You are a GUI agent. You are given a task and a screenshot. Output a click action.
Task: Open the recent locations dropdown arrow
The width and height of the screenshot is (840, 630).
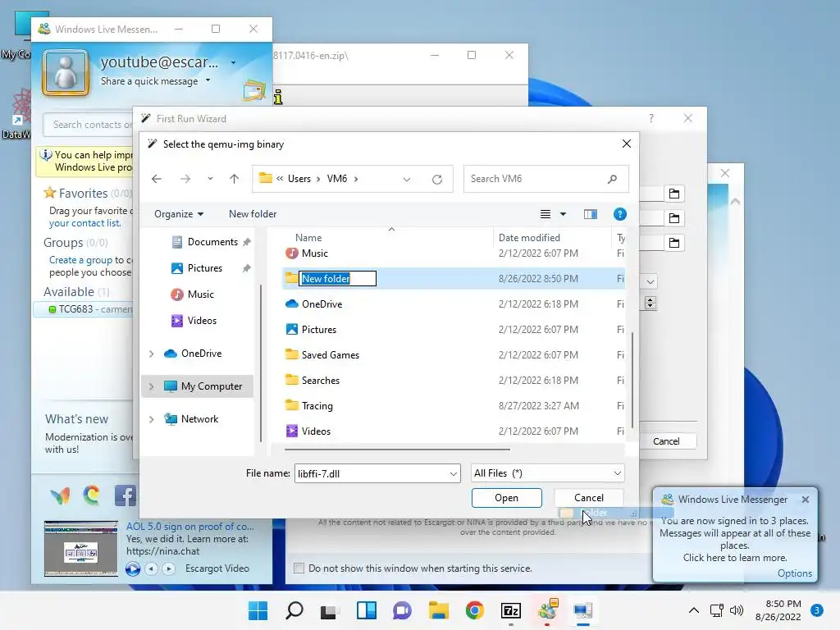[210, 179]
